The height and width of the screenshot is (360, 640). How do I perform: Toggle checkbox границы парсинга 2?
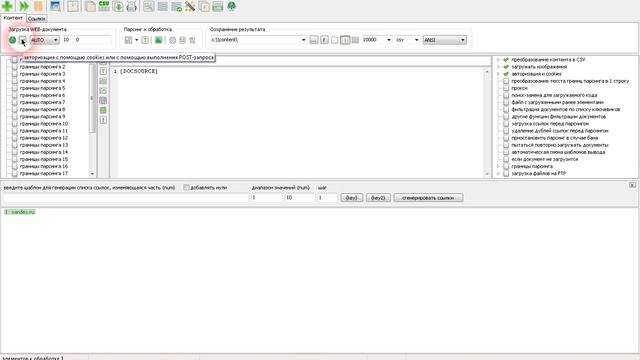coord(15,67)
